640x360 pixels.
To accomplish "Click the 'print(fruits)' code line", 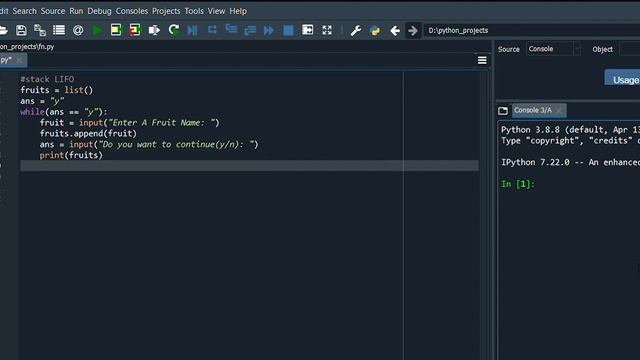I will [x=71, y=155].
